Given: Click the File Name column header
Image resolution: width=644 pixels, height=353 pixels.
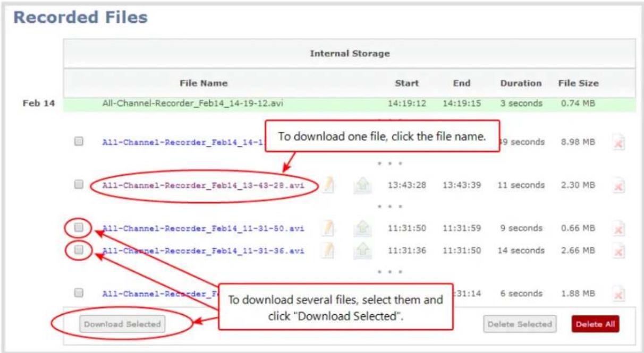Looking at the screenshot, I should tap(203, 83).
